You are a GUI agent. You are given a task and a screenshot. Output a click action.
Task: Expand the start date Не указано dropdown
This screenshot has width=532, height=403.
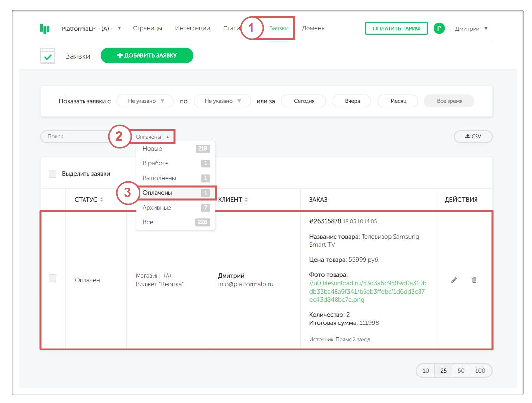tap(145, 101)
